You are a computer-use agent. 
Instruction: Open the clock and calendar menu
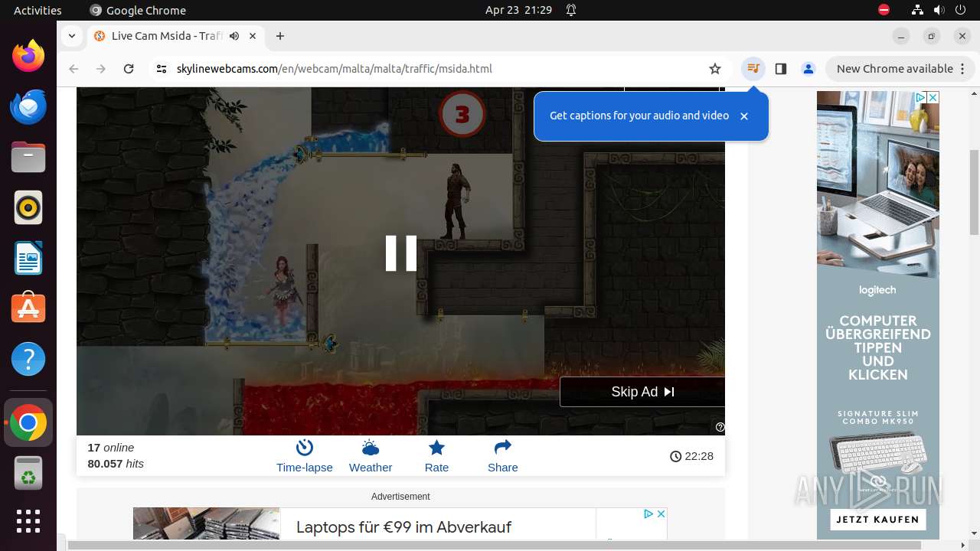pos(518,10)
